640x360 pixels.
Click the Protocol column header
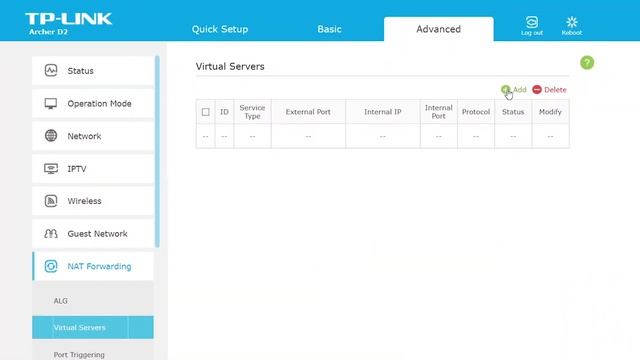(476, 112)
